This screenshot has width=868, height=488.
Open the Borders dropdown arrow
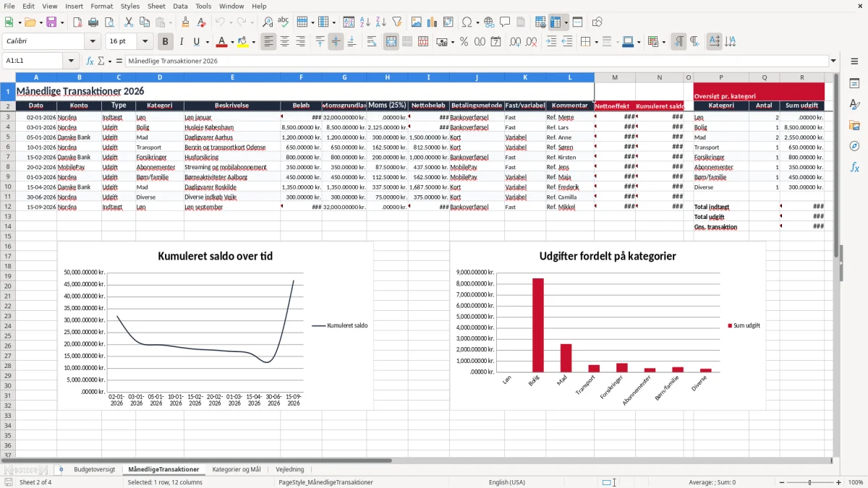(595, 42)
